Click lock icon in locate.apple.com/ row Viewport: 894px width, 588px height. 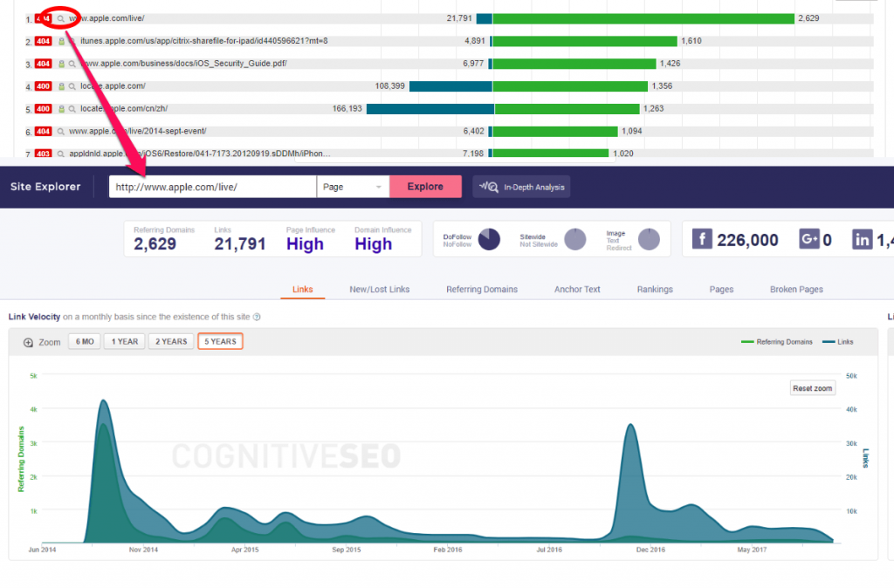coord(61,86)
